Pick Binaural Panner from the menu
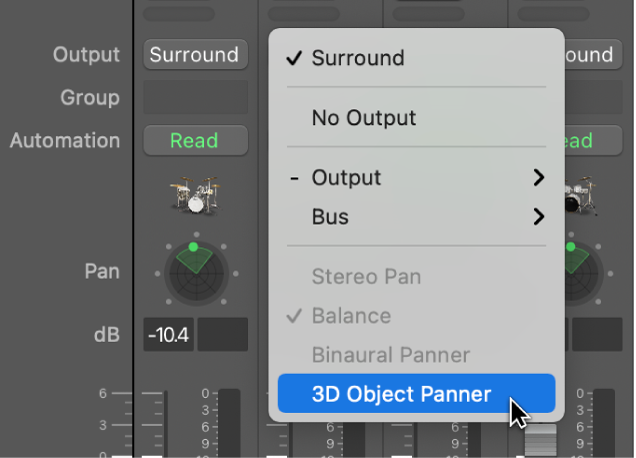Viewport: 636px width, 458px height. click(391, 355)
